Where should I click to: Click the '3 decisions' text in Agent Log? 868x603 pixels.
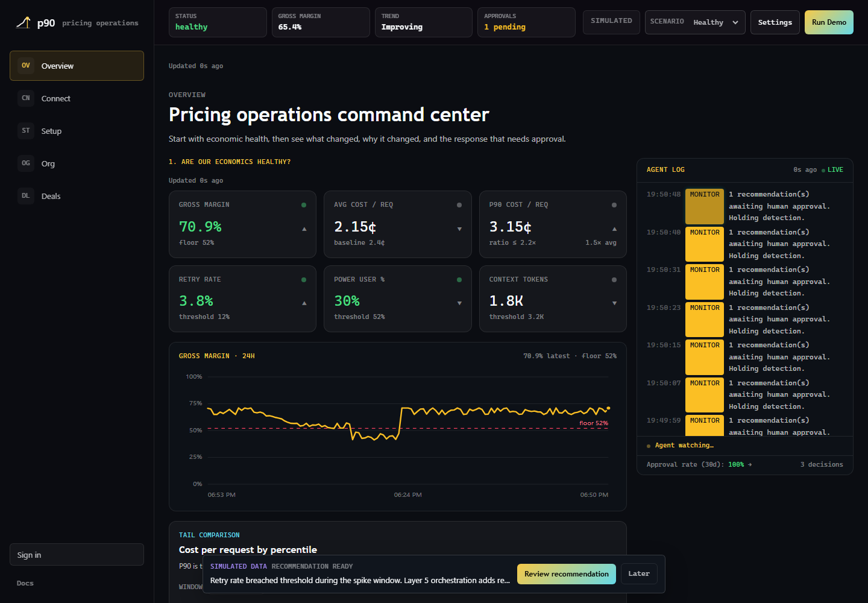pos(822,465)
